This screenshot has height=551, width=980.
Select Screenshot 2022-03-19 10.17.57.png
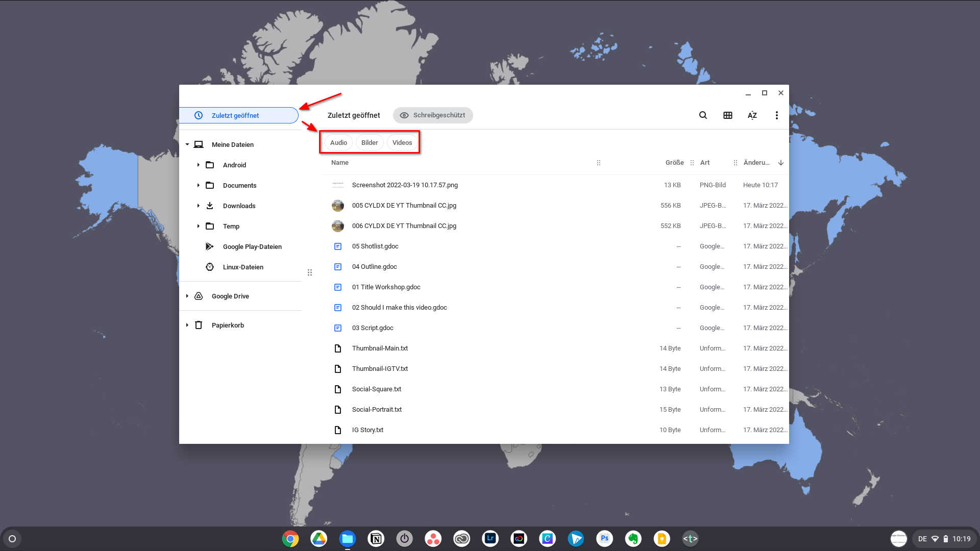point(555,185)
